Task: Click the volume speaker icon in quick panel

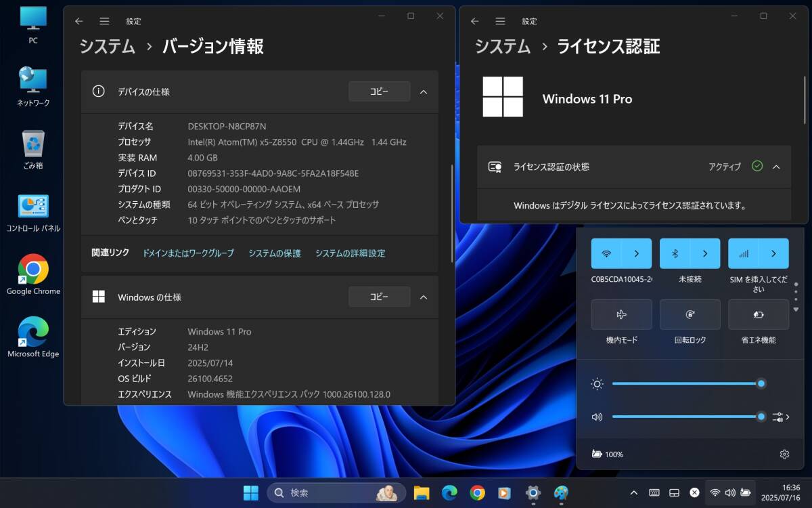Action: (x=597, y=417)
